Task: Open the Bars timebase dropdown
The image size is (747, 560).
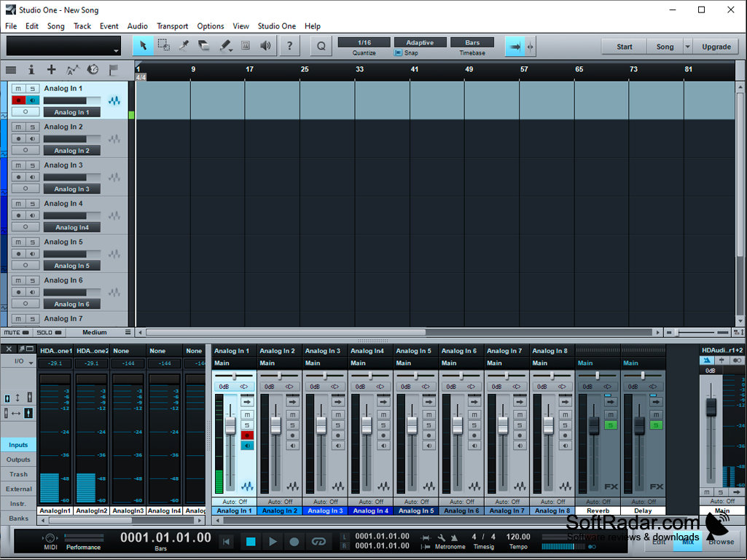Action: [472, 42]
